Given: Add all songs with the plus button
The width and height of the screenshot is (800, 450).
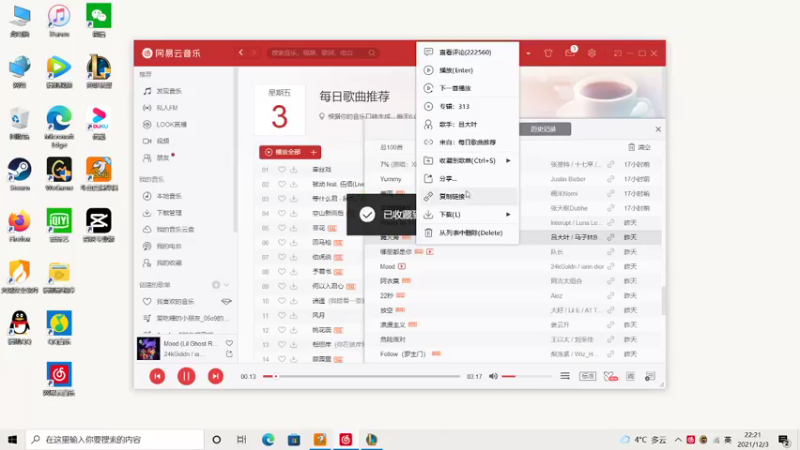Looking at the screenshot, I should [314, 152].
